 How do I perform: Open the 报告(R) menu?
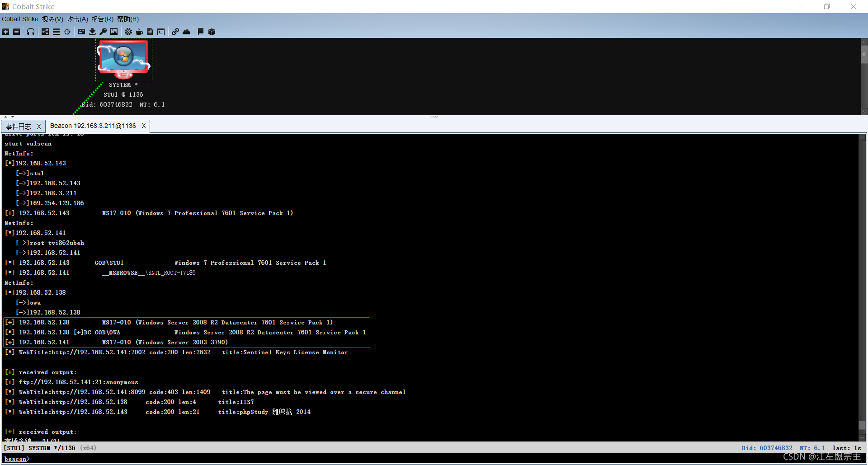click(102, 19)
